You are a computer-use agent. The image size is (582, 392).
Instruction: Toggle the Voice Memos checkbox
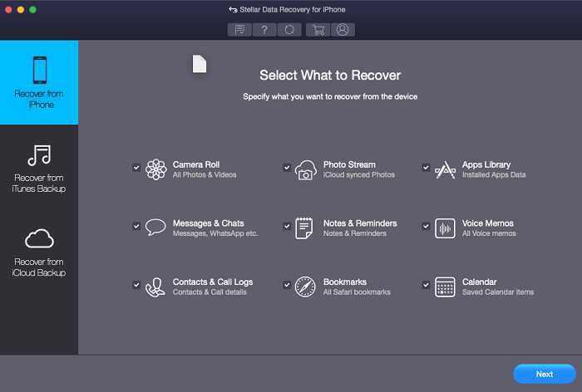pos(426,225)
